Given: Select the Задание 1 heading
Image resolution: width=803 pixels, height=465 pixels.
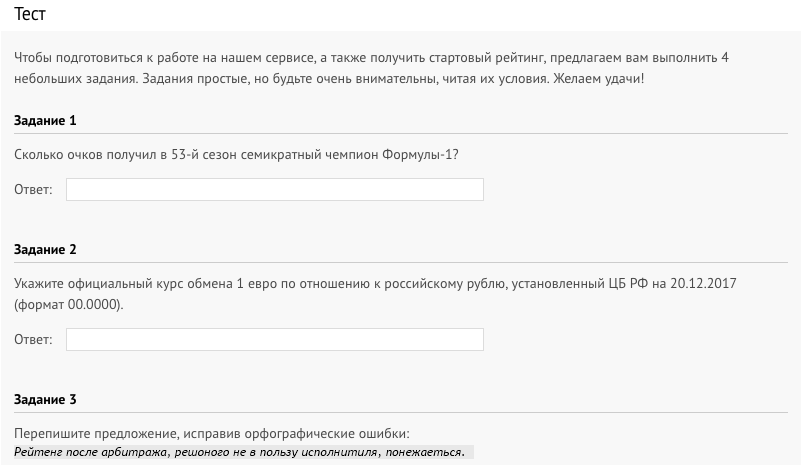Looking at the screenshot, I should (45, 120).
